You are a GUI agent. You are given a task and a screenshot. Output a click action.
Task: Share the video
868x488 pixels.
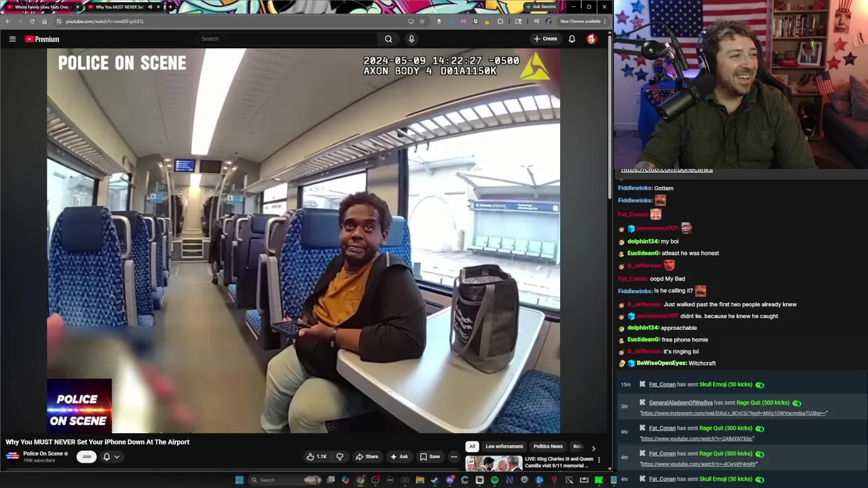[x=367, y=457]
